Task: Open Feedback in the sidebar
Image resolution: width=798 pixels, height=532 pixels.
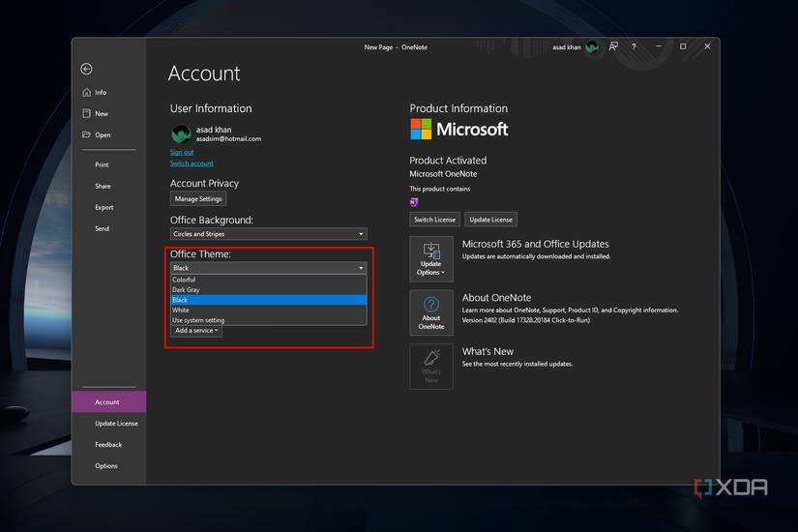Action: pyautogui.click(x=108, y=444)
